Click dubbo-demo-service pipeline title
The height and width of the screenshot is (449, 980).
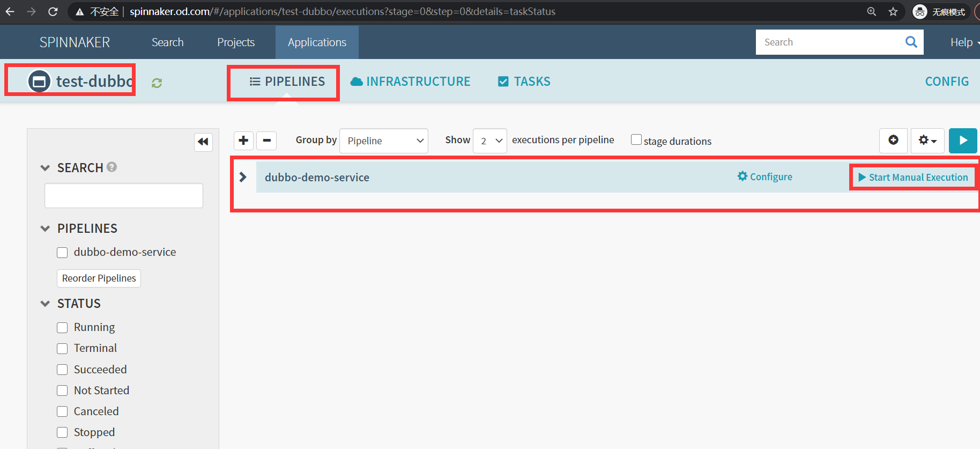(317, 178)
